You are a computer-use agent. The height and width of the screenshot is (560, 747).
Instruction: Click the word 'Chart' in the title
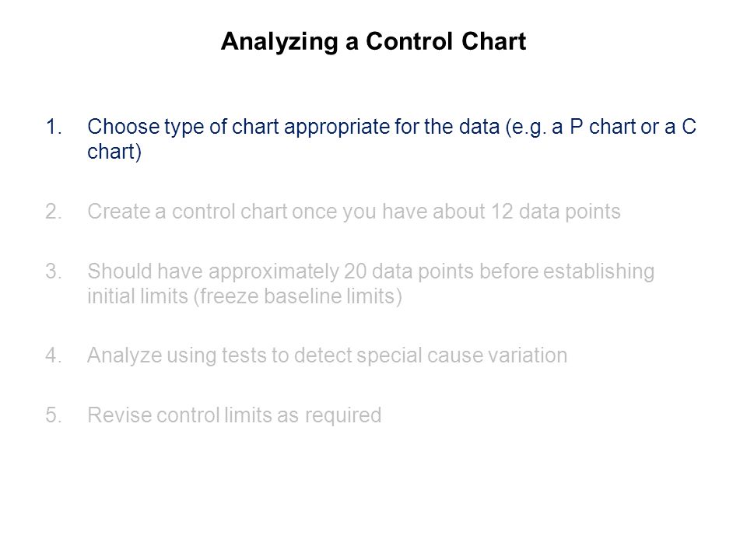click(493, 42)
